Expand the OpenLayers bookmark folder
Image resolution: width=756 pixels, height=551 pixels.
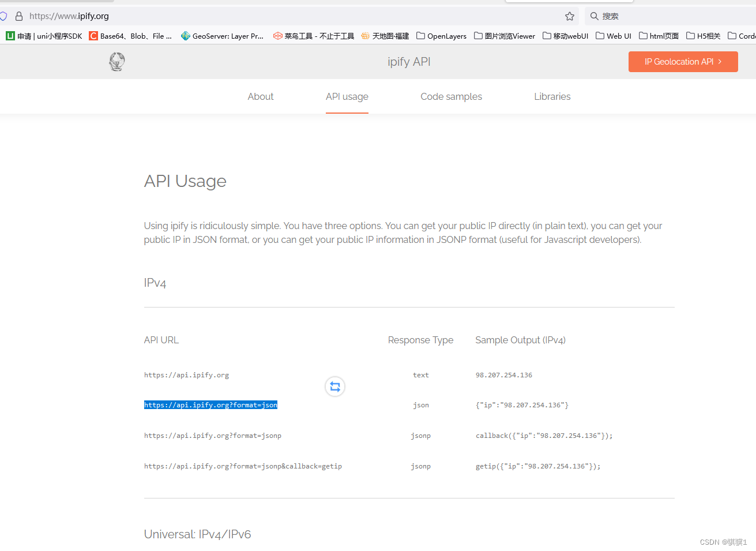442,36
